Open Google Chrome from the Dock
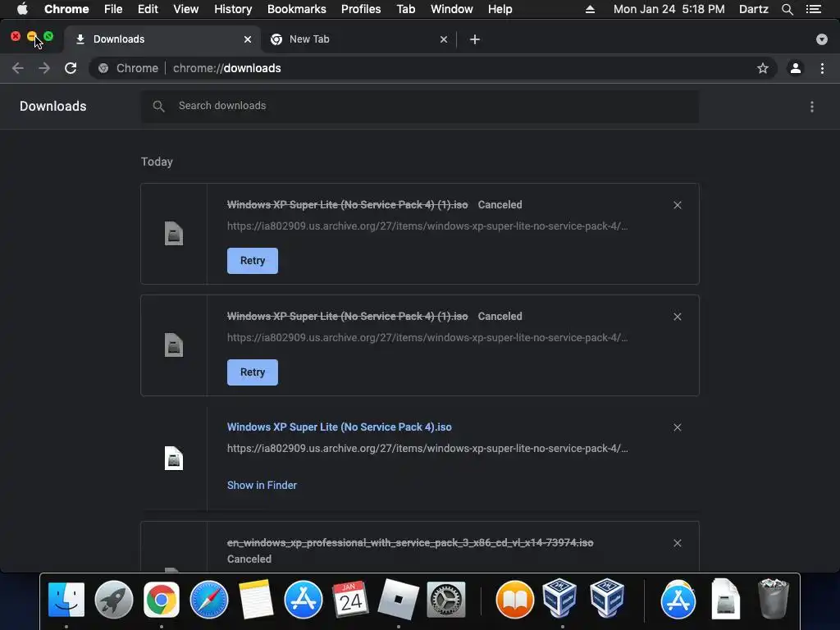Image resolution: width=840 pixels, height=630 pixels. pyautogui.click(x=162, y=600)
